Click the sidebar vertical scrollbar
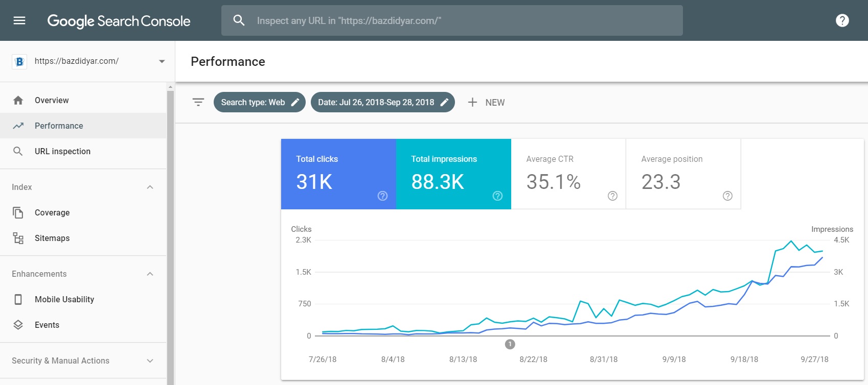868x385 pixels. 170,237
